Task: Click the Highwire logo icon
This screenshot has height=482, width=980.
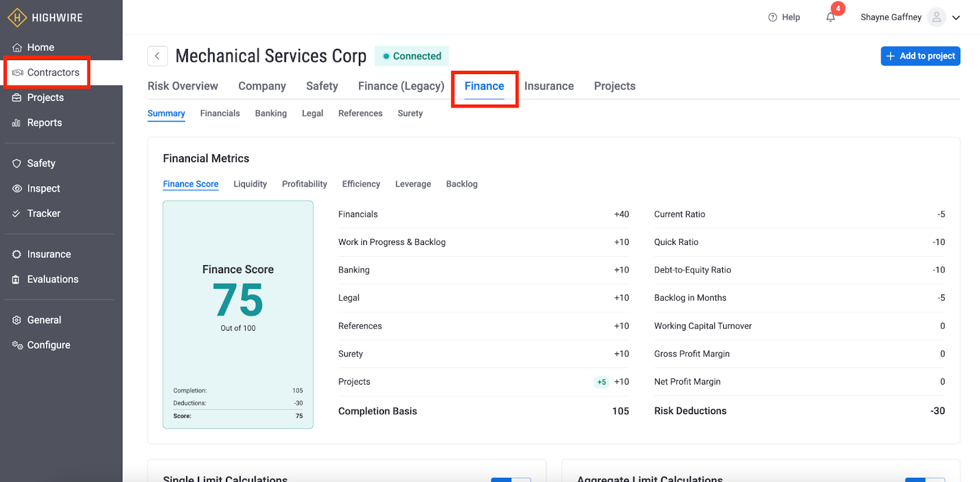Action: point(17,18)
